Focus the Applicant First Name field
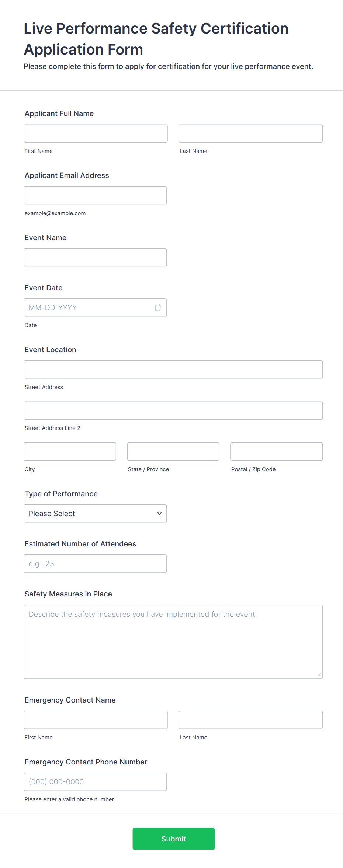343x868 pixels. [x=96, y=133]
